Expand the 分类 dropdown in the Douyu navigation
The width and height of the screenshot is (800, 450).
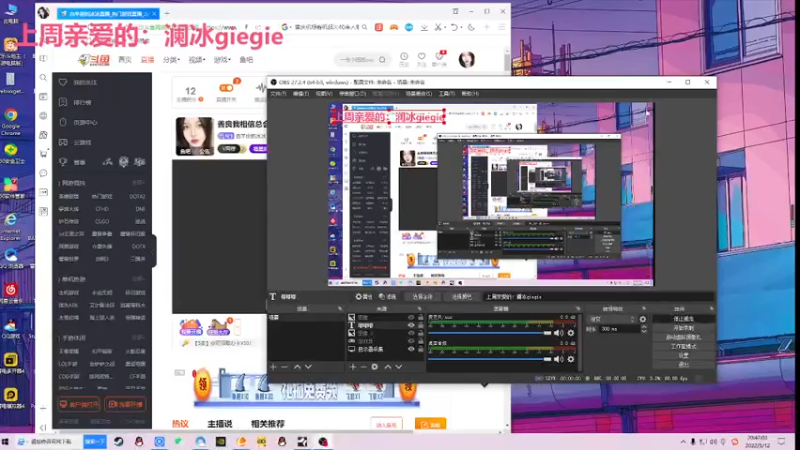(171, 60)
